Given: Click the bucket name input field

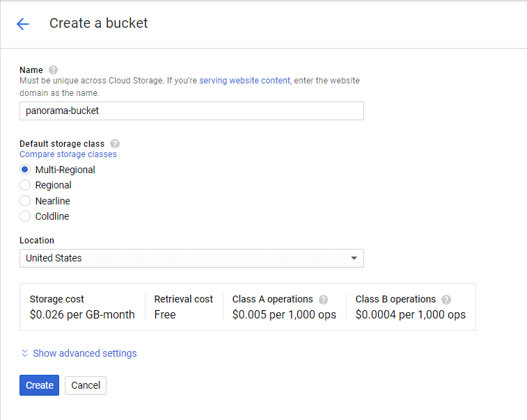Looking at the screenshot, I should pos(191,111).
